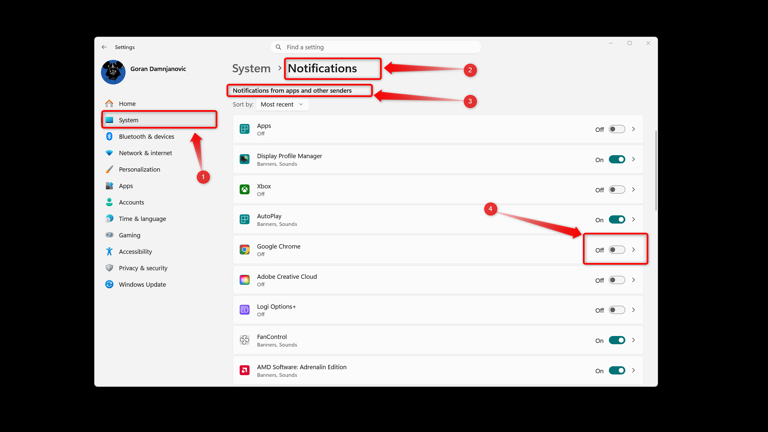Viewport: 768px width, 432px height.
Task: Click the AutoPlay app icon
Action: [x=244, y=219]
